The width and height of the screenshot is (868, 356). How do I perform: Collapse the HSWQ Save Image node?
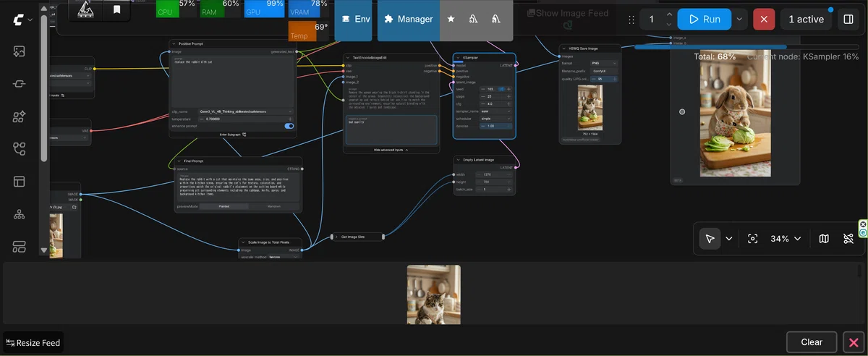(x=564, y=48)
